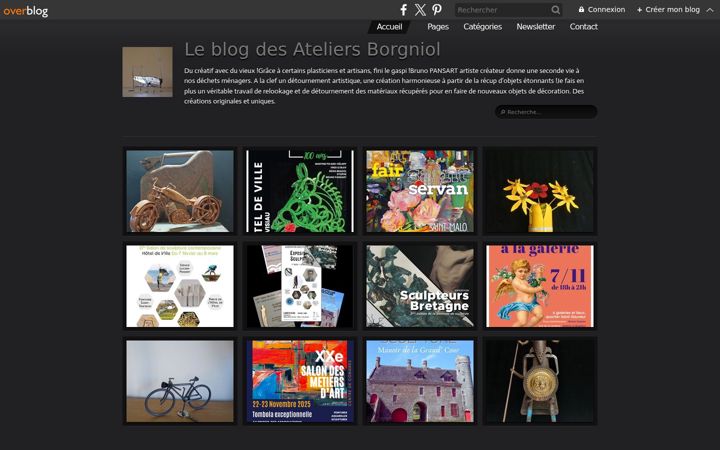This screenshot has height=450, width=720.
Task: Open the Sculpteurs Bretagne post
Action: 420,286
